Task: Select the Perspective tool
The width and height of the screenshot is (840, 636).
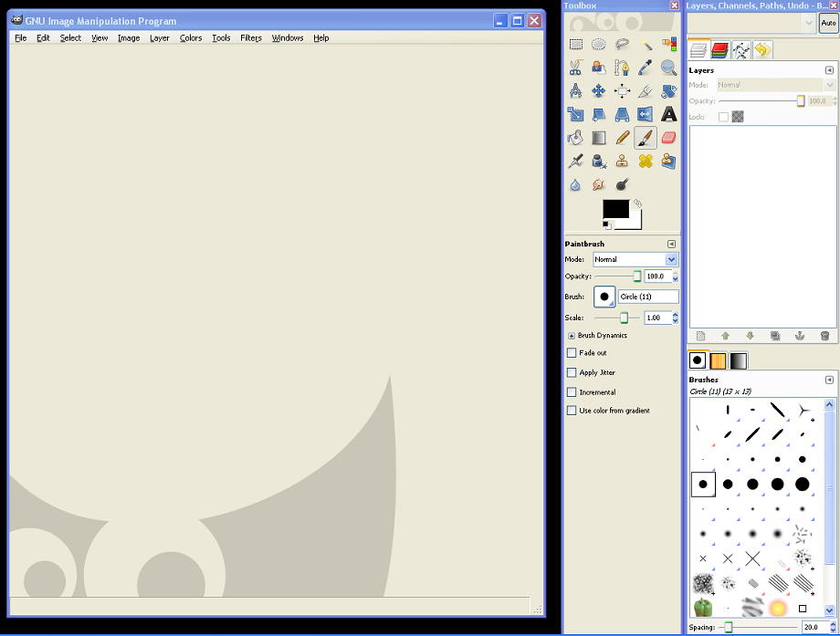Action: point(622,114)
